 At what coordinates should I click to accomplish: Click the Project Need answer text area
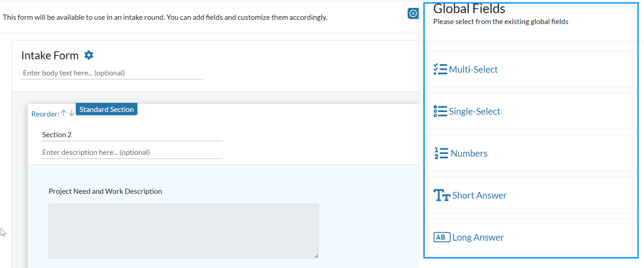[x=183, y=231]
